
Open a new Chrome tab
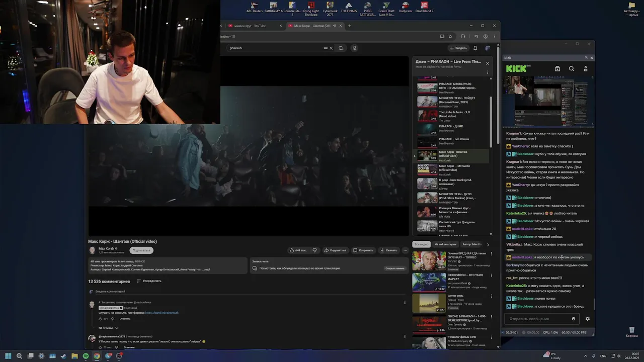pos(350,26)
